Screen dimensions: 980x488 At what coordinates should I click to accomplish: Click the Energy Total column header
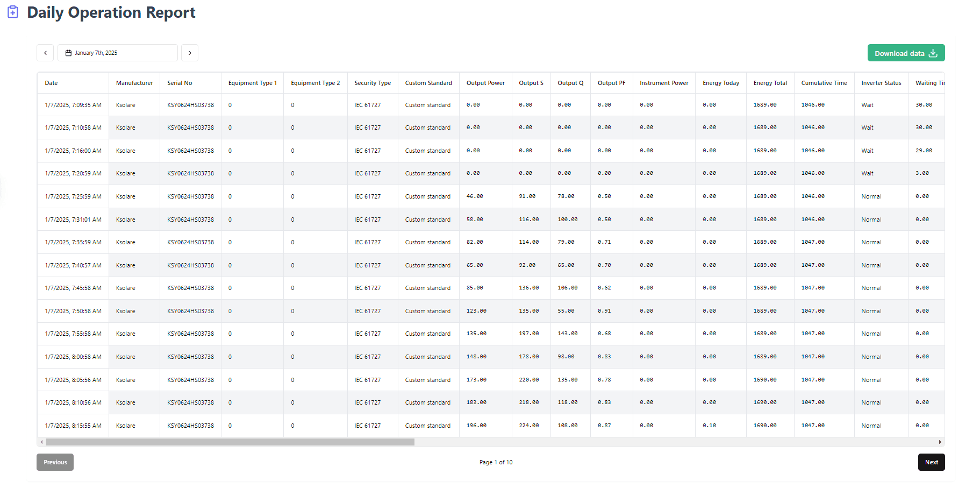[x=770, y=83]
